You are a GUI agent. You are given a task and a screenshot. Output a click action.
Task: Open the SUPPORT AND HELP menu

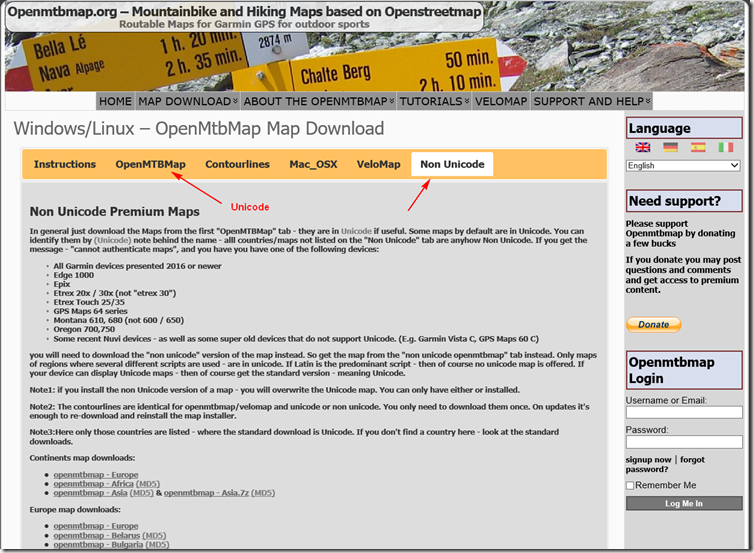click(x=591, y=101)
